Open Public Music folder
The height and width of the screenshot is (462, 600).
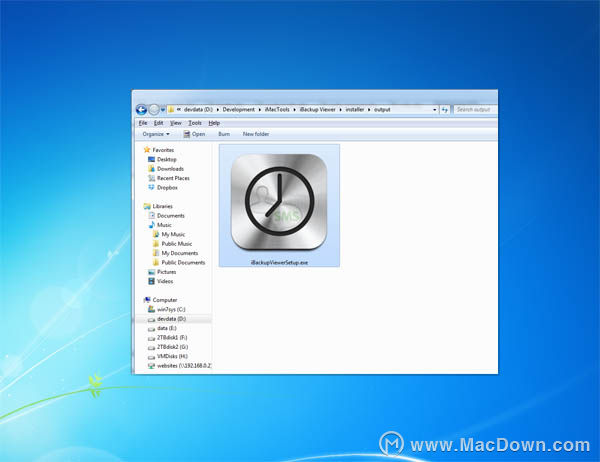(176, 244)
